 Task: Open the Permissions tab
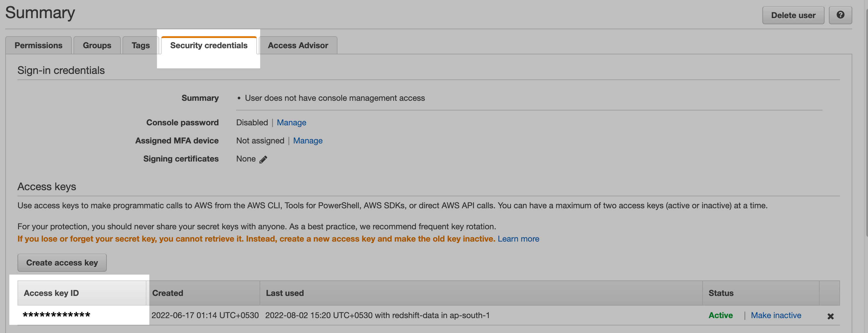[x=38, y=45]
